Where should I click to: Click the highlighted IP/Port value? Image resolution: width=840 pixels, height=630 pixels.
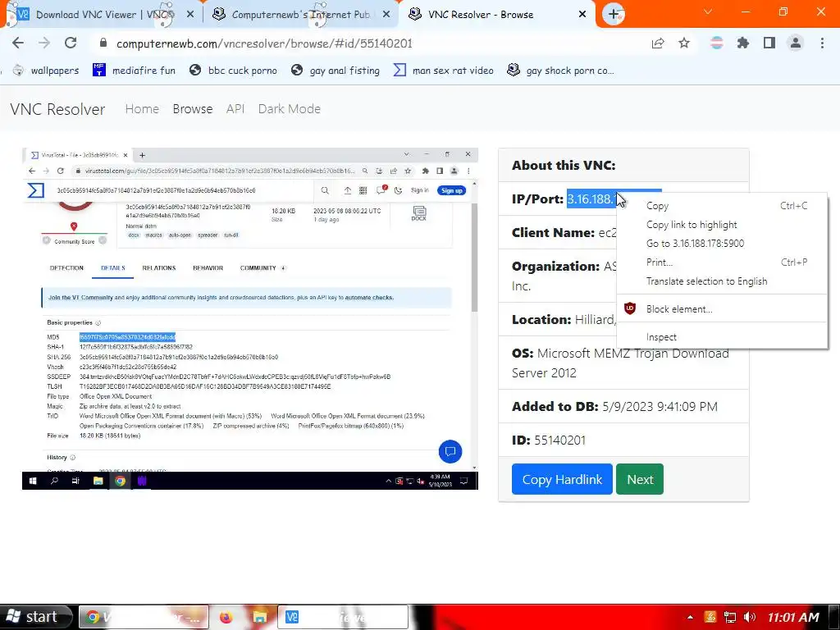591,199
